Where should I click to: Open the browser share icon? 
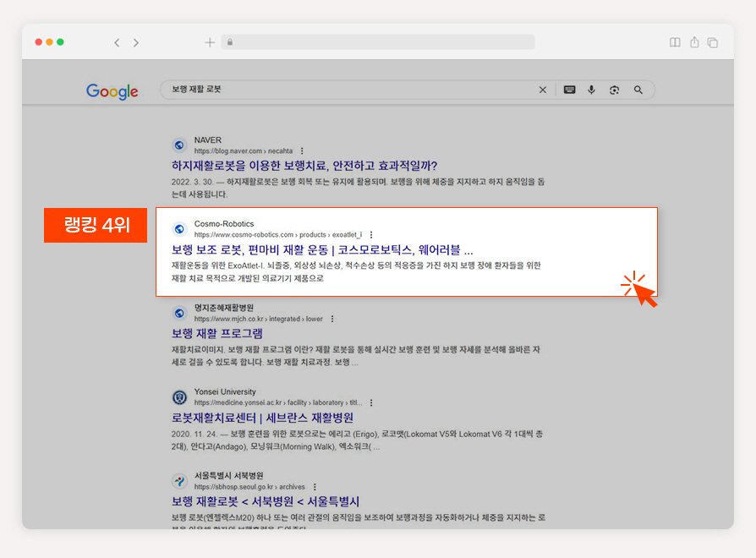[694, 42]
